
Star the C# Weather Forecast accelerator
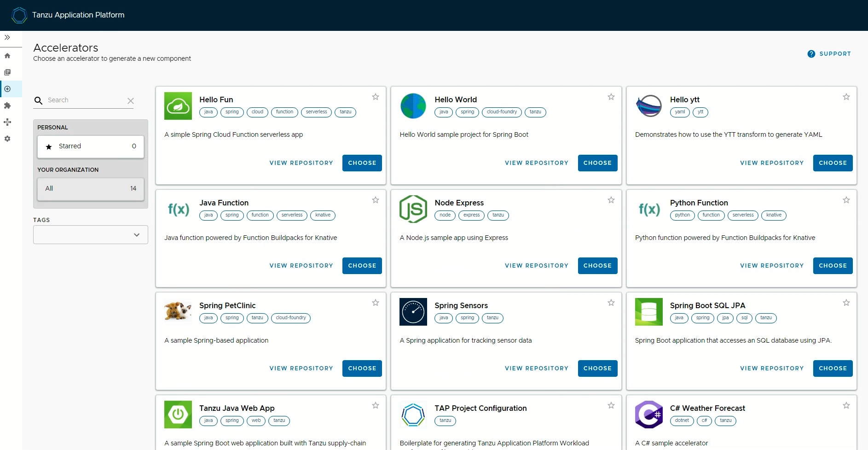pos(846,405)
